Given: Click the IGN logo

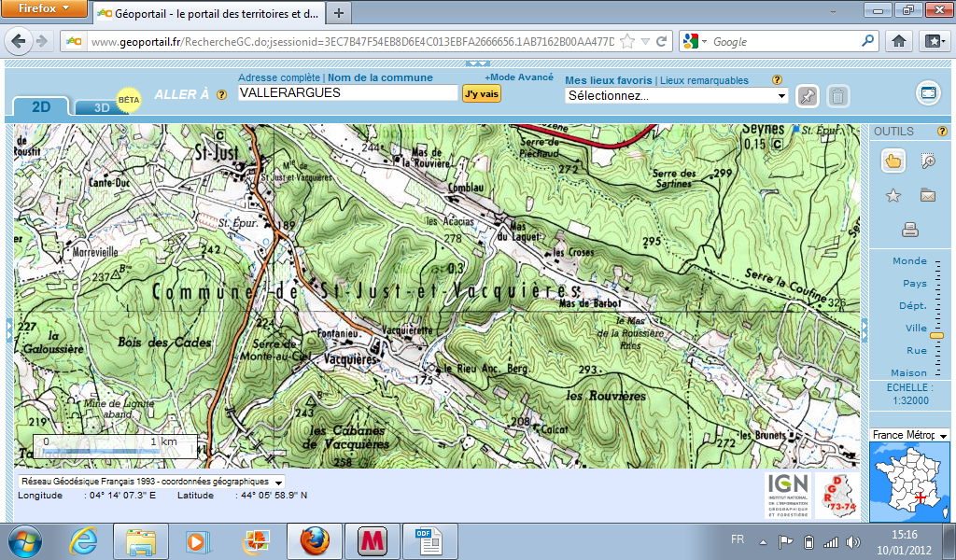Looking at the screenshot, I should (x=788, y=496).
